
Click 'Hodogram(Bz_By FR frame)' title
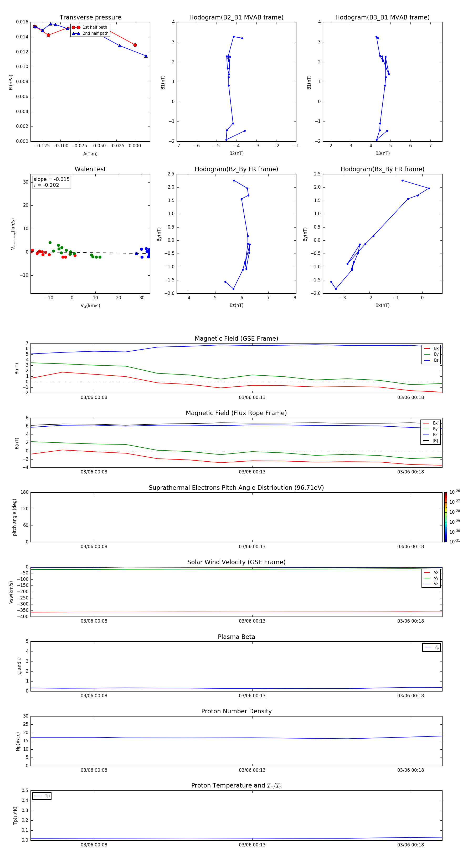coord(236,169)
